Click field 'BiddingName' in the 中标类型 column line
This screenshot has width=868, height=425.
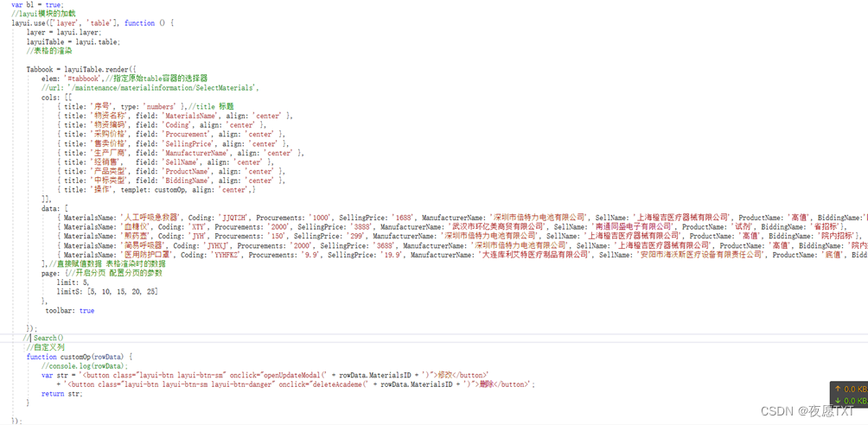[189, 181]
